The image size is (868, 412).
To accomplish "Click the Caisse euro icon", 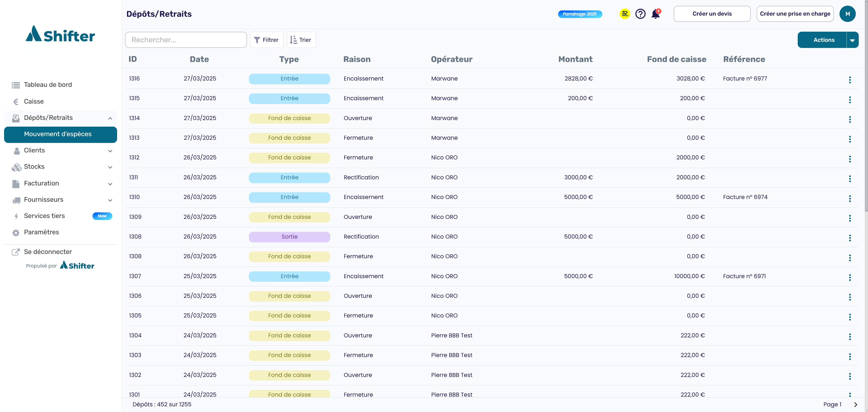I will 16,102.
